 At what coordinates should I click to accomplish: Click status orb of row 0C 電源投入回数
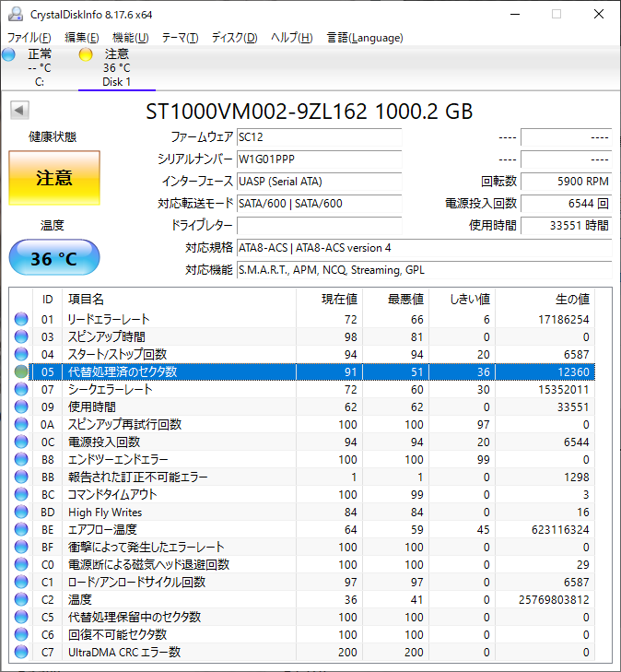21,442
